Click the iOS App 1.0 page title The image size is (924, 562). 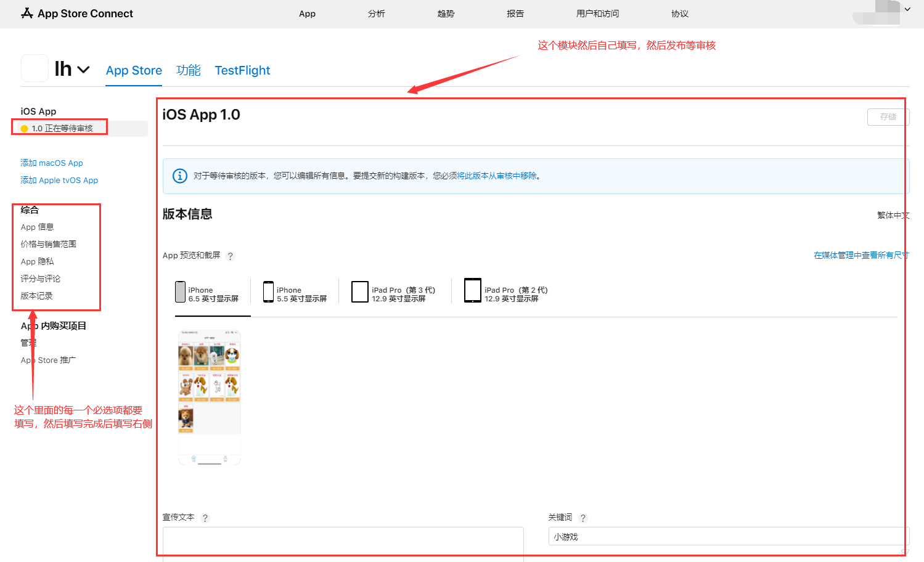[x=201, y=115]
